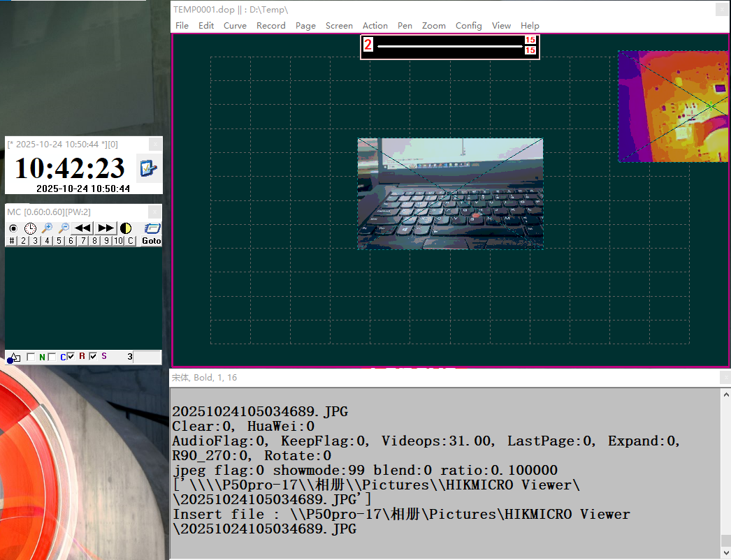Open the Page menu
The width and height of the screenshot is (731, 560).
tap(305, 26)
